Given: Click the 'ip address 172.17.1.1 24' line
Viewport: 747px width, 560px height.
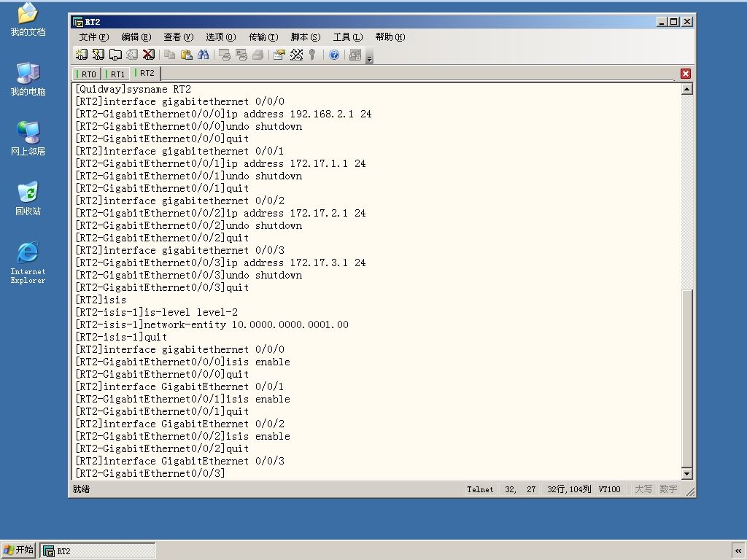Looking at the screenshot, I should (220, 163).
